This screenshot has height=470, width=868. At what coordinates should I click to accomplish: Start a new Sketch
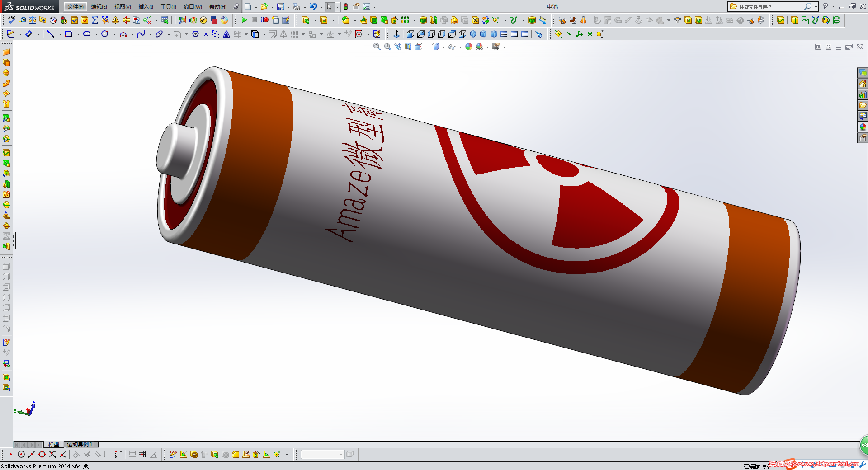tap(11, 34)
